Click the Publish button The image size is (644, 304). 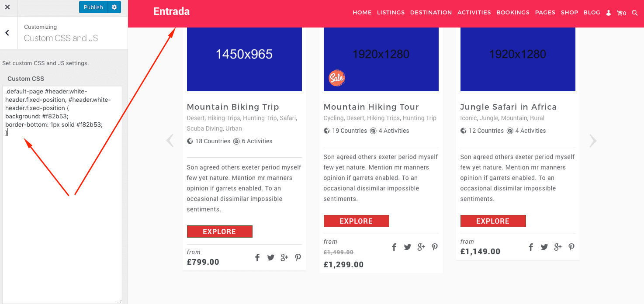coord(93,7)
